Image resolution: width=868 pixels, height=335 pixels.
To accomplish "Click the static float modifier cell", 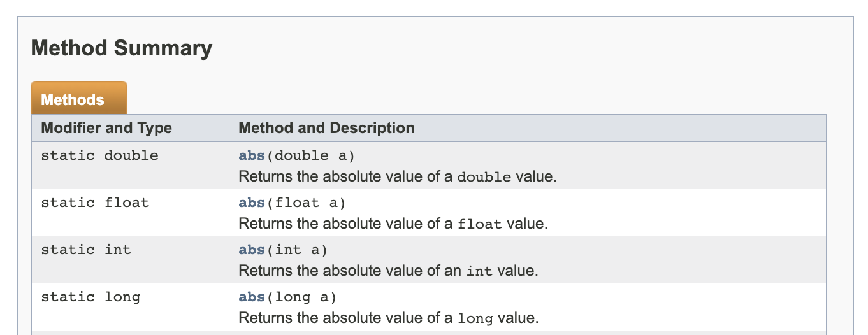I will click(95, 203).
